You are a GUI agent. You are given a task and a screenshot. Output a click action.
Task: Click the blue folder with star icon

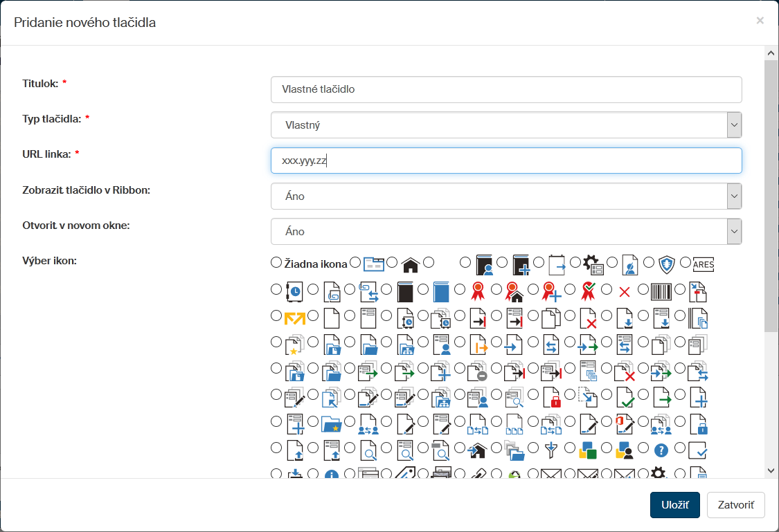point(332,424)
